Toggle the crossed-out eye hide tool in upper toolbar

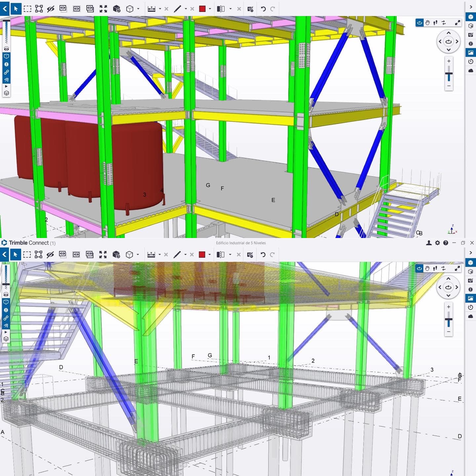pos(51,9)
